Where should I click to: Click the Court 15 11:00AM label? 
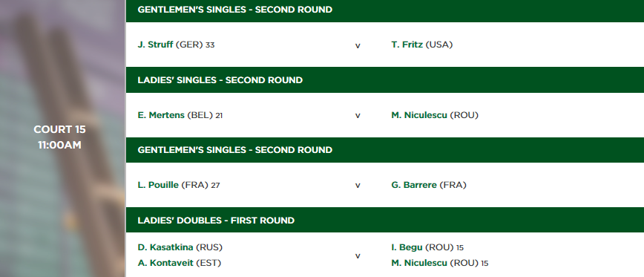tap(59, 137)
